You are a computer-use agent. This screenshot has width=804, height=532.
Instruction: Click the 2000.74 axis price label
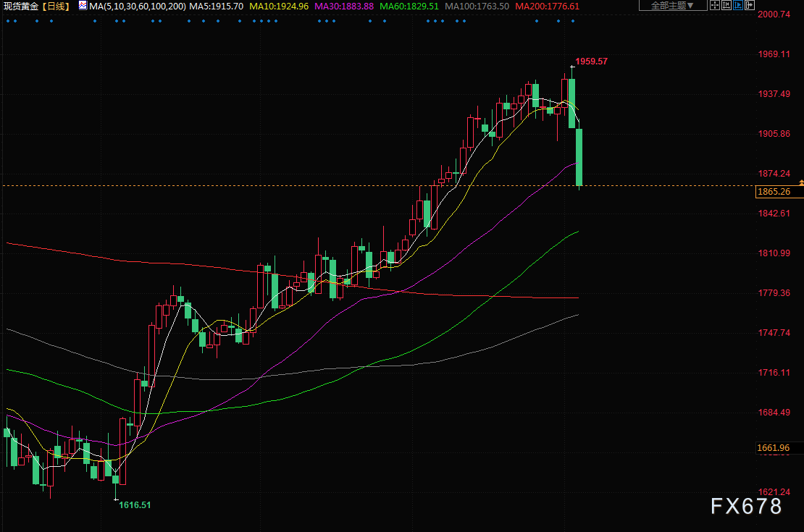[774, 14]
